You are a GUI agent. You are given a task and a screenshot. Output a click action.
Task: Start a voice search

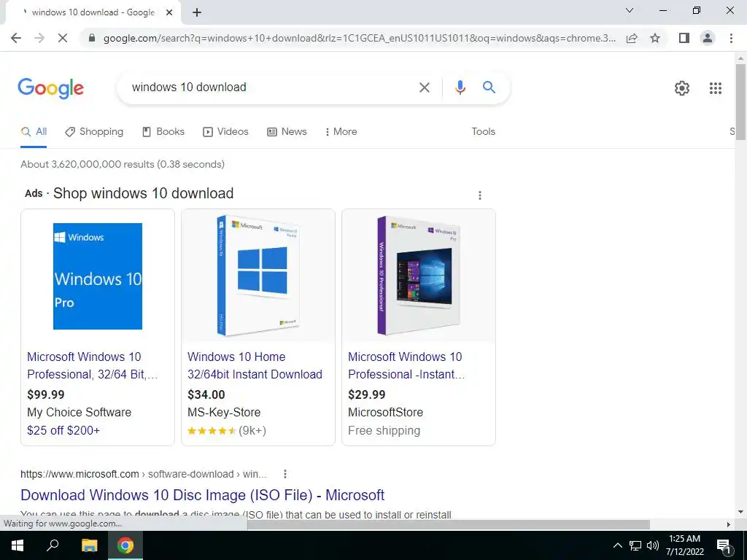click(460, 87)
